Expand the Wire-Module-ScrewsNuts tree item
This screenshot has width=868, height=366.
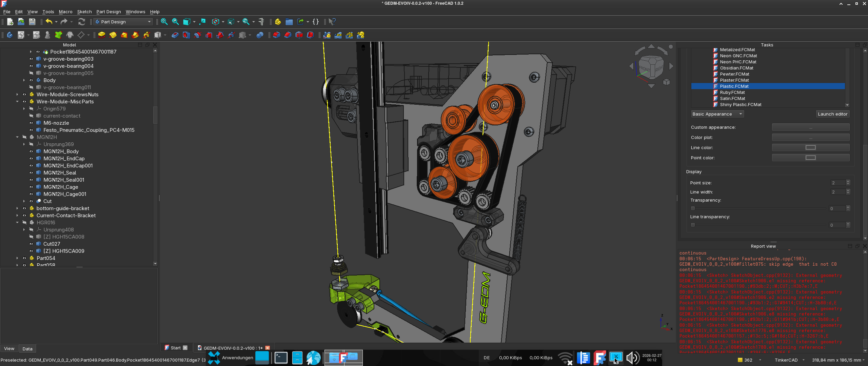(17, 95)
